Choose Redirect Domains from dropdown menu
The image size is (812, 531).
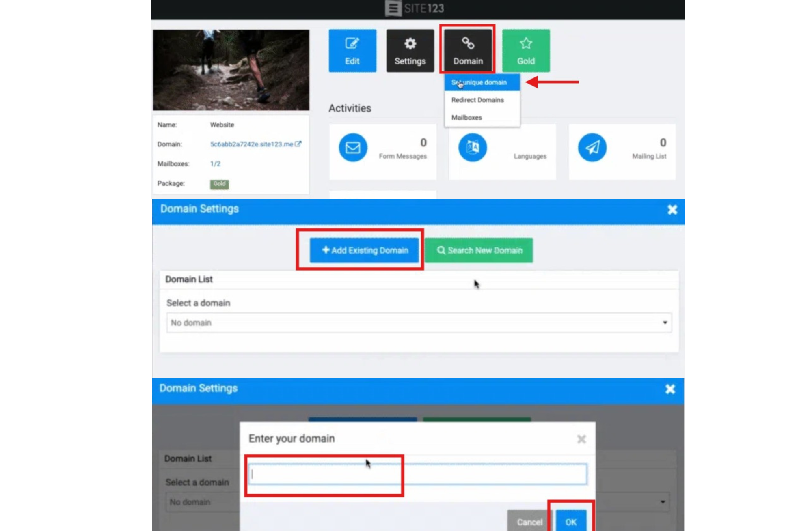(477, 100)
